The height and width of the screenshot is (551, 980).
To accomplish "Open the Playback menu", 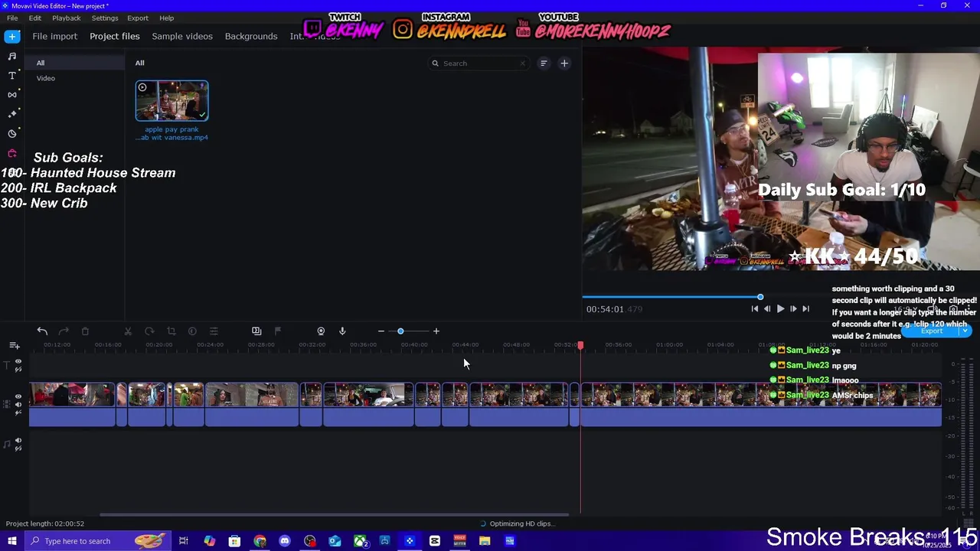I will [x=67, y=18].
